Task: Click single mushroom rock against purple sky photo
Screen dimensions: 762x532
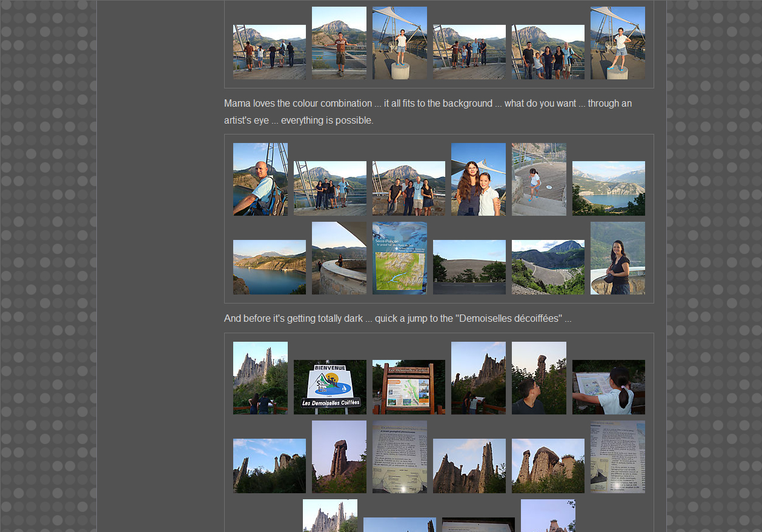Action: [x=339, y=457]
